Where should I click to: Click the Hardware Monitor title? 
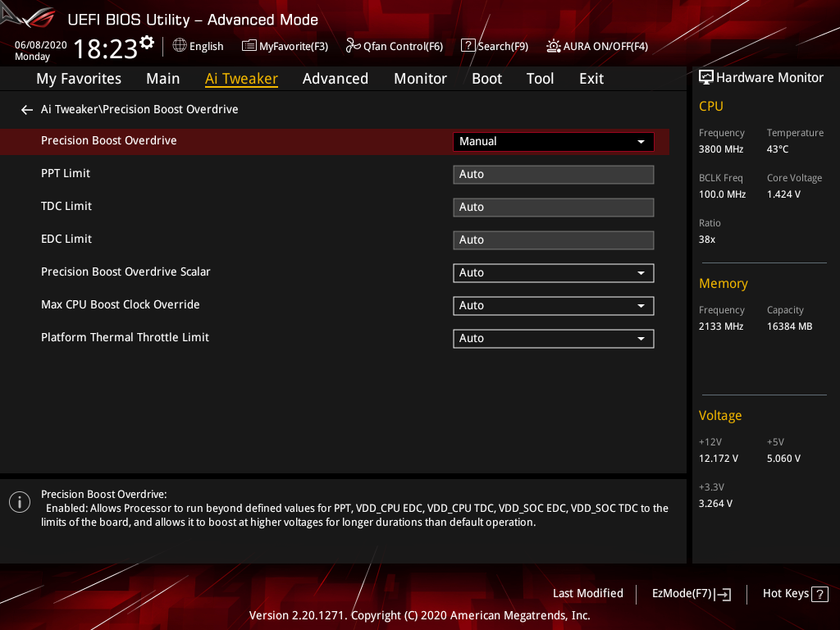tap(769, 78)
